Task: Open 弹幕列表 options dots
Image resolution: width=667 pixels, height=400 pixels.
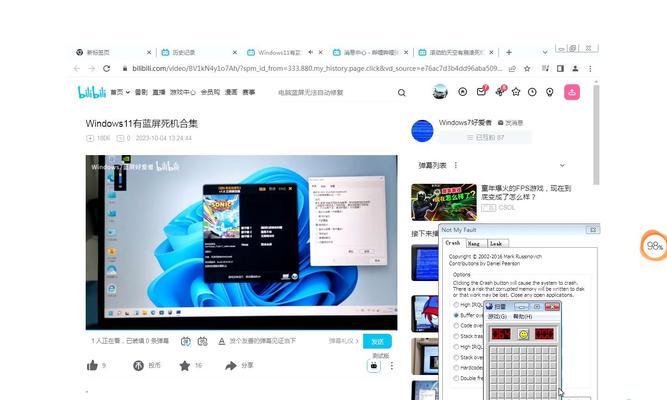Action: tap(456, 165)
